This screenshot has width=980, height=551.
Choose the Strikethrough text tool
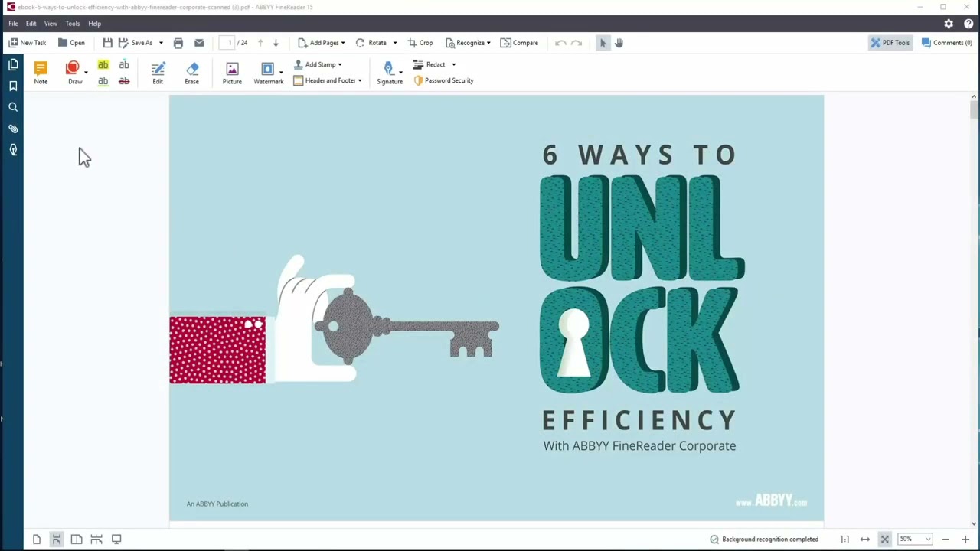click(x=124, y=81)
